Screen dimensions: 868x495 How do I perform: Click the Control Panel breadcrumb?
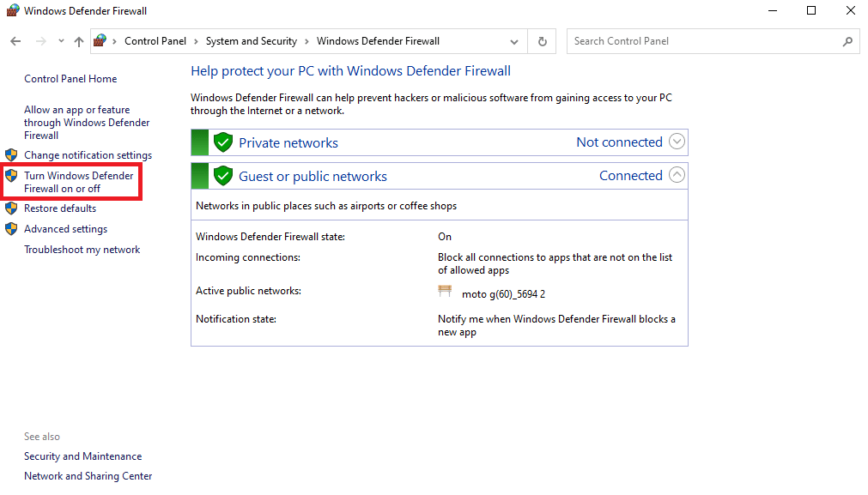(x=155, y=41)
